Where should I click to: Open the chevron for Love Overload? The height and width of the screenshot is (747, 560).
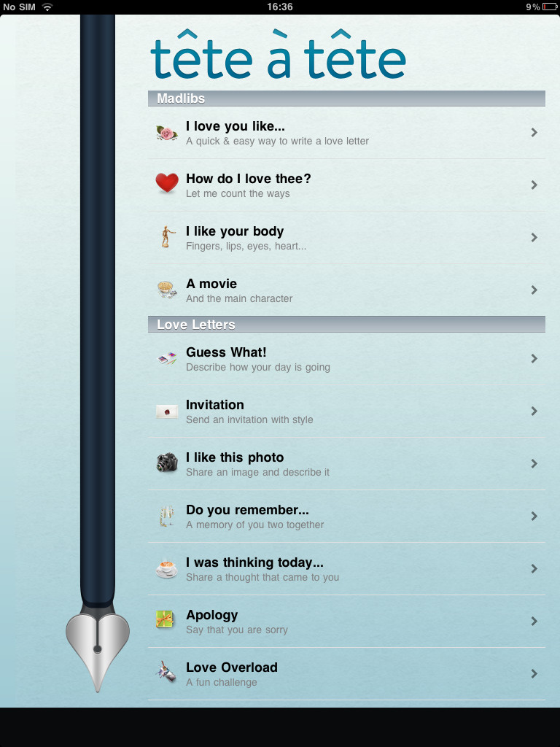click(534, 673)
